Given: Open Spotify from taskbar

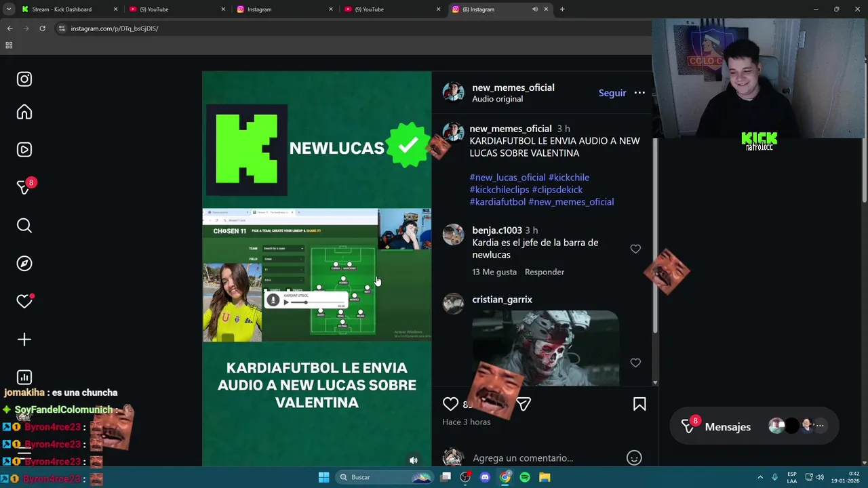Looking at the screenshot, I should (x=525, y=477).
